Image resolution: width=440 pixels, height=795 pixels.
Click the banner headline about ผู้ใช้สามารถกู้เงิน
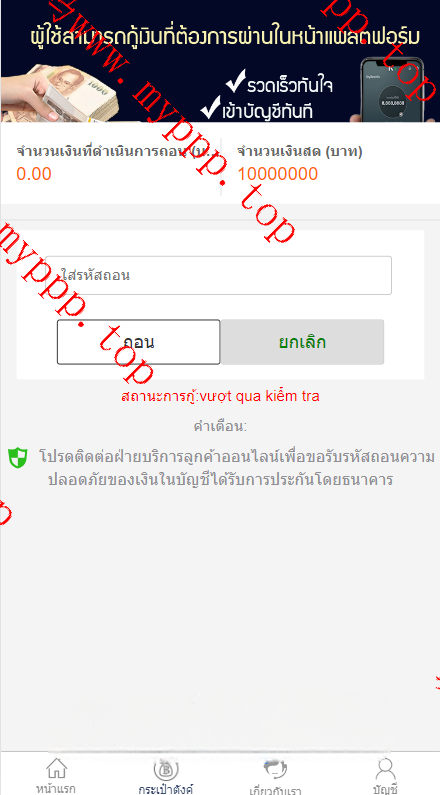225,37
